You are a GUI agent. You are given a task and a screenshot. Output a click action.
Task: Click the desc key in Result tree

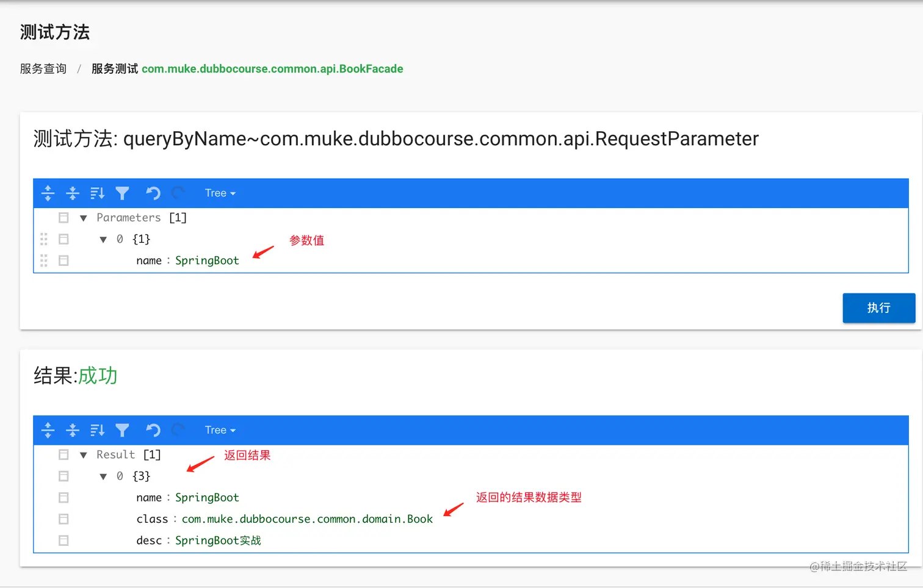click(x=149, y=540)
